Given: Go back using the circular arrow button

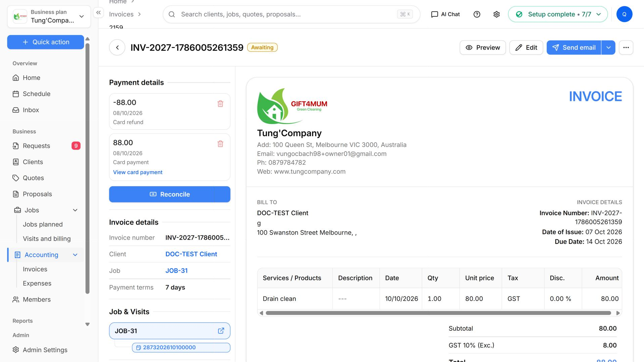Looking at the screenshot, I should click(x=117, y=47).
